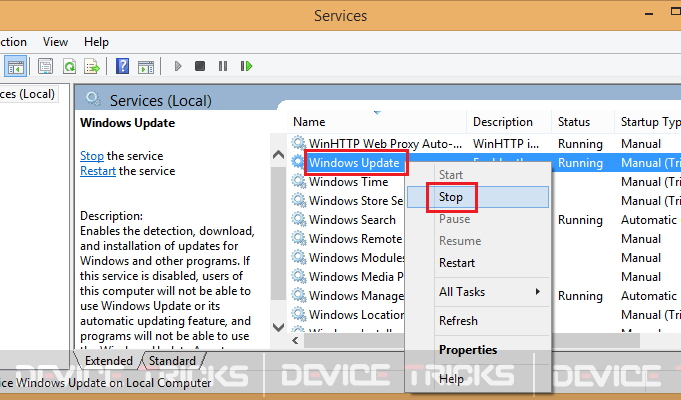Toggle the show/hide action pane icon

point(146,66)
